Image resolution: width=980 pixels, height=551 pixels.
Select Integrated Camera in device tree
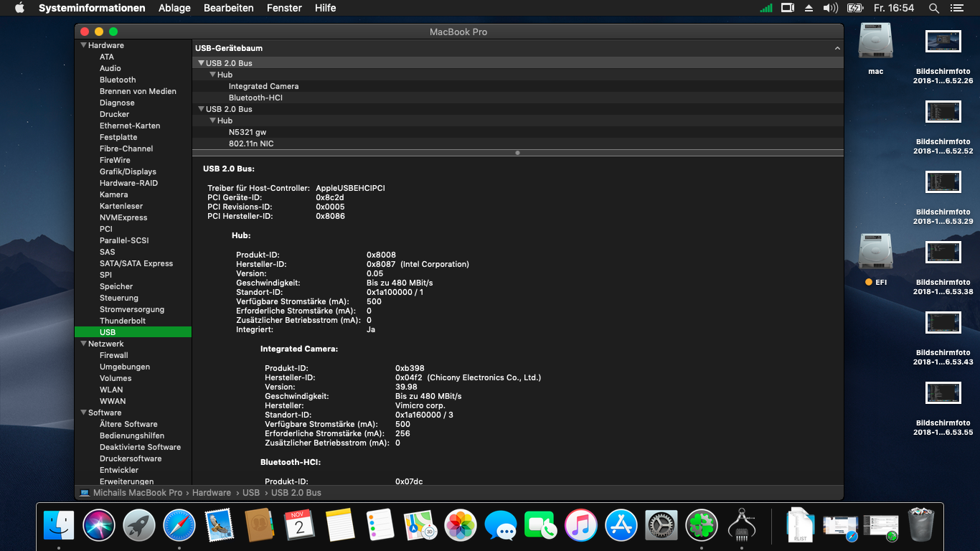[x=263, y=86]
